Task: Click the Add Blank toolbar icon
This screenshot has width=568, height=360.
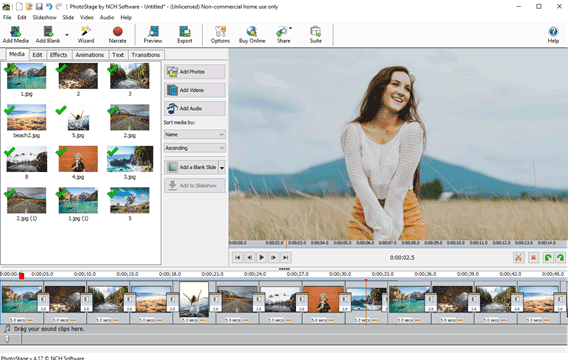Action: [48, 35]
